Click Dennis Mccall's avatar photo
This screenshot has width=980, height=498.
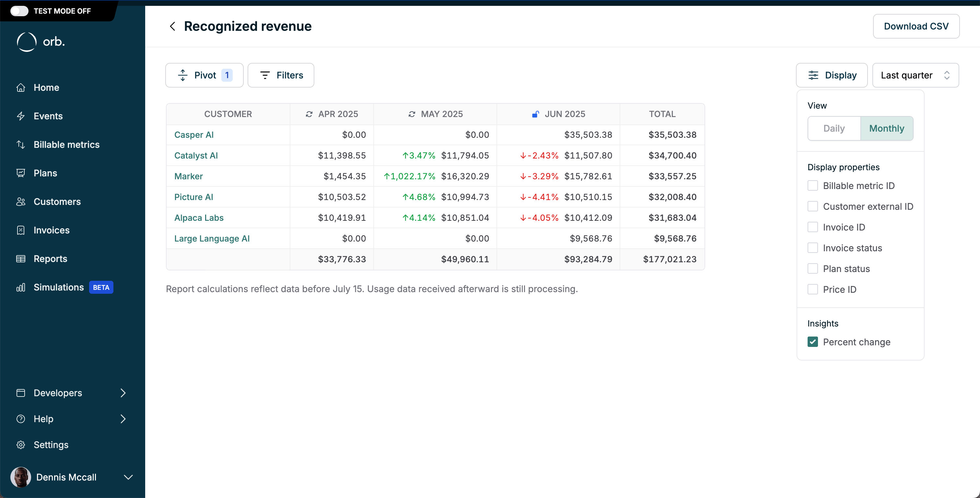(20, 478)
